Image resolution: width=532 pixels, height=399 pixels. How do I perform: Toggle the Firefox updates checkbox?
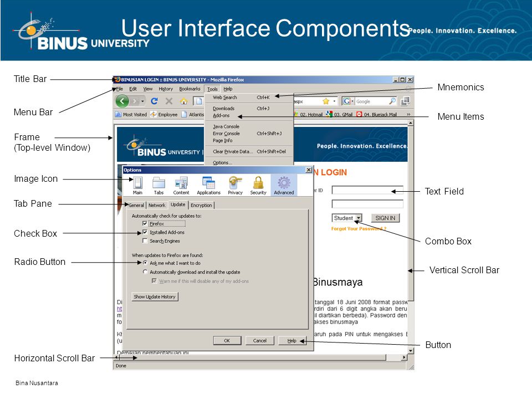coord(145,223)
